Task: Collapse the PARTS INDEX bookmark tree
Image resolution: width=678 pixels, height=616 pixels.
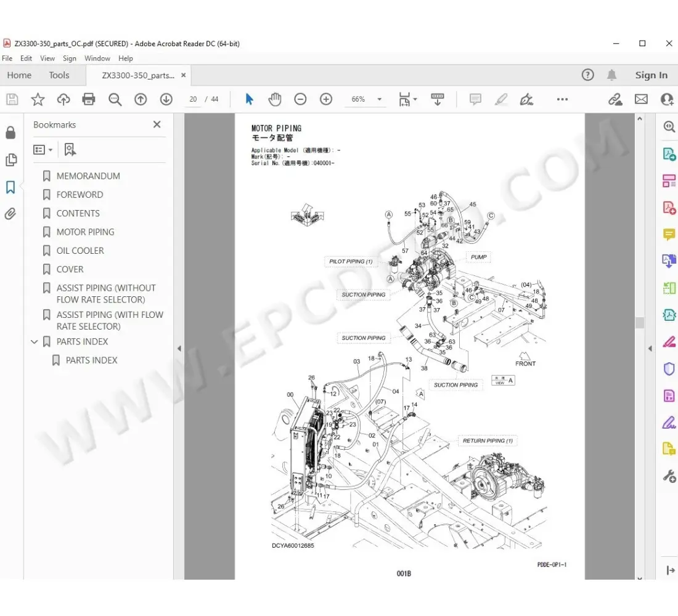Action: [35, 342]
